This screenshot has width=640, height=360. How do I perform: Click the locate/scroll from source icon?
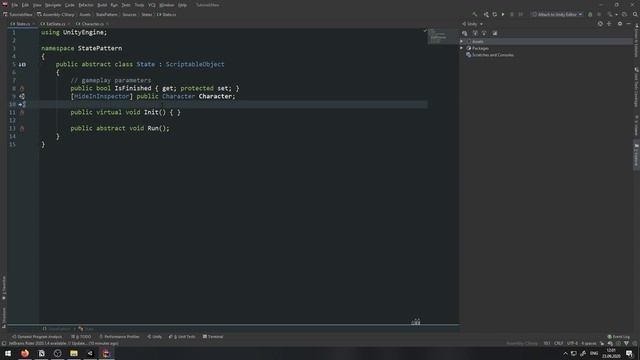point(600,24)
